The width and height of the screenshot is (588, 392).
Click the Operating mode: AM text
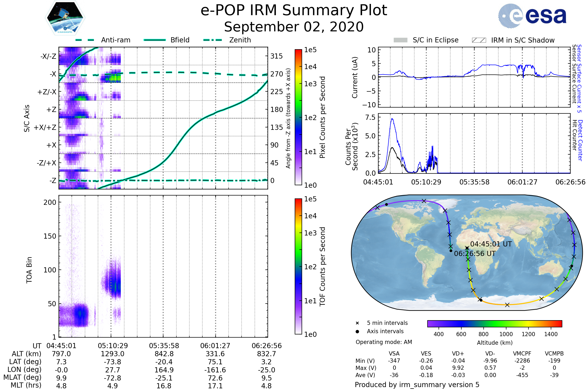click(384, 342)
